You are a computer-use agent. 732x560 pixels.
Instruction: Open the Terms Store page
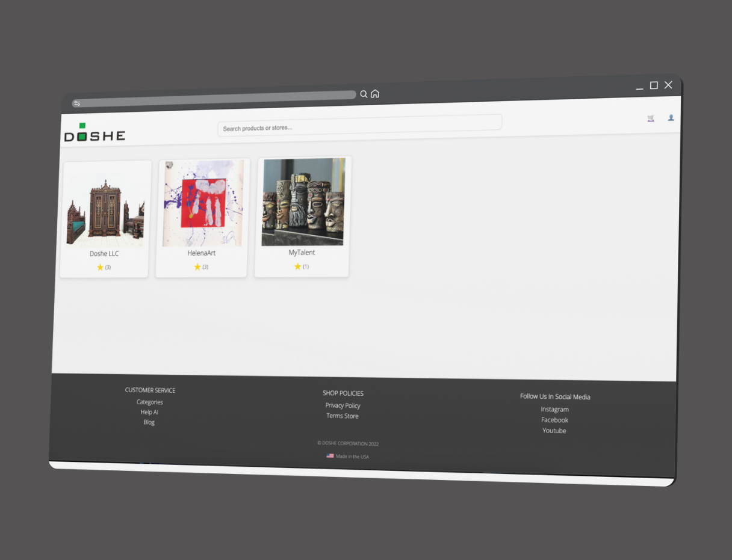tap(342, 416)
